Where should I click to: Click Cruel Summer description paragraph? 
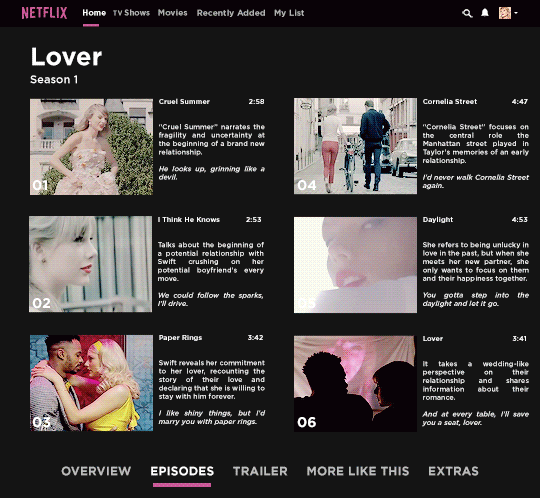click(x=211, y=139)
